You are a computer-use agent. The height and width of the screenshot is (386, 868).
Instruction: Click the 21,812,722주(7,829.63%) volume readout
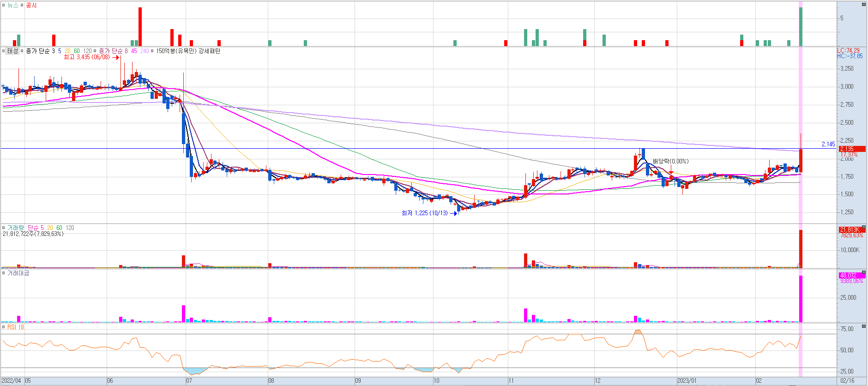[x=33, y=234]
